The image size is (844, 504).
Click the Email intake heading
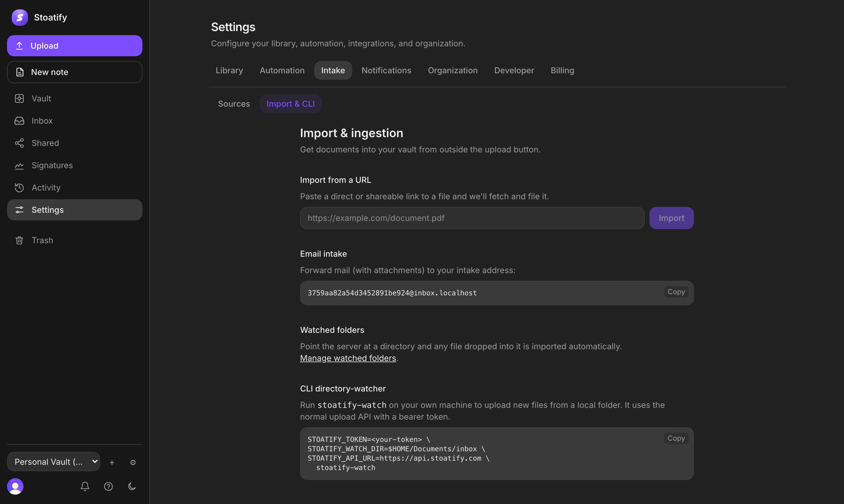(323, 254)
